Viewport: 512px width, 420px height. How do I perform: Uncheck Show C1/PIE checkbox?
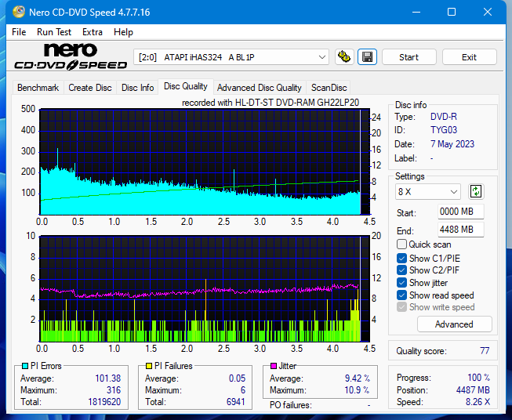pos(402,258)
